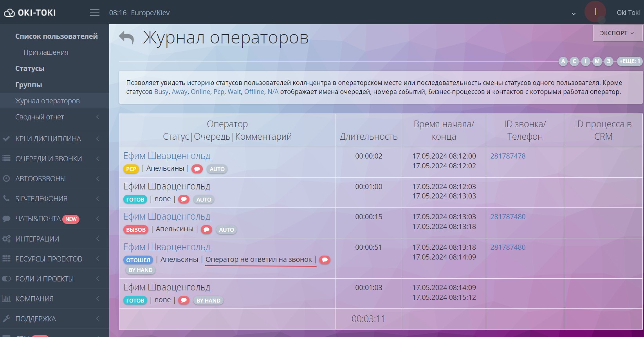The image size is (644, 337).
Task: Open Приглашения in sidebar
Action: [x=46, y=52]
